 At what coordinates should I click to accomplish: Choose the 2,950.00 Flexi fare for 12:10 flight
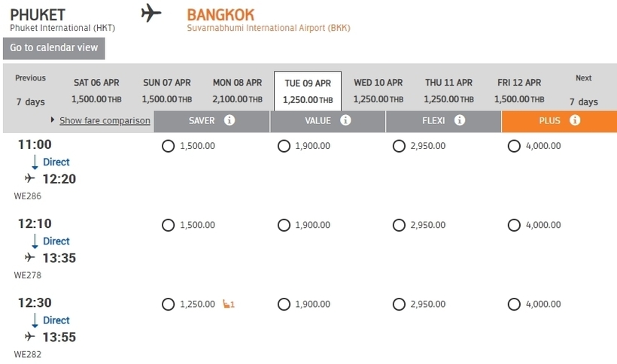pos(399,225)
